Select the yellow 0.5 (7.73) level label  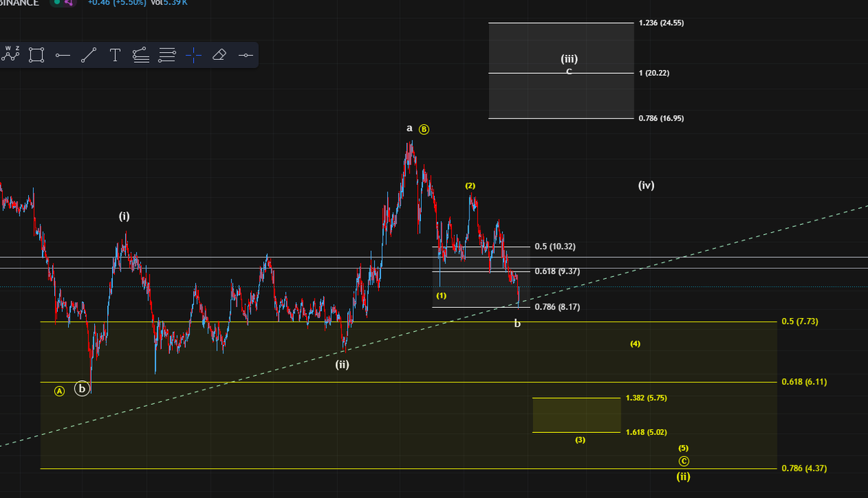[801, 321]
